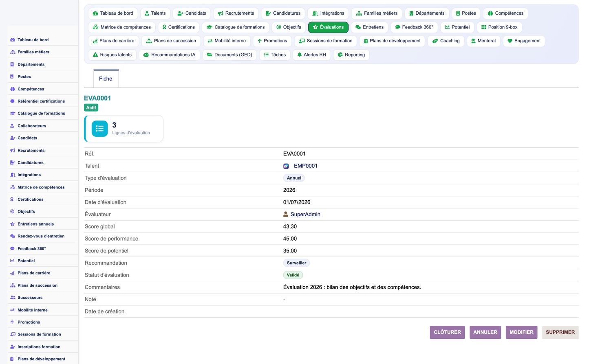589x364 pixels.
Task: Open Documents (GED) folder item
Action: 229,55
